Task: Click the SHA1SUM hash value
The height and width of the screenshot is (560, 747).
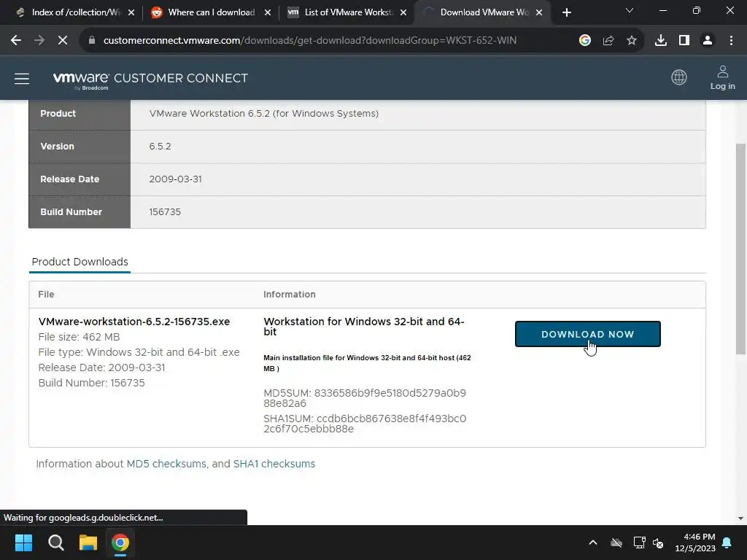Action: 365,424
